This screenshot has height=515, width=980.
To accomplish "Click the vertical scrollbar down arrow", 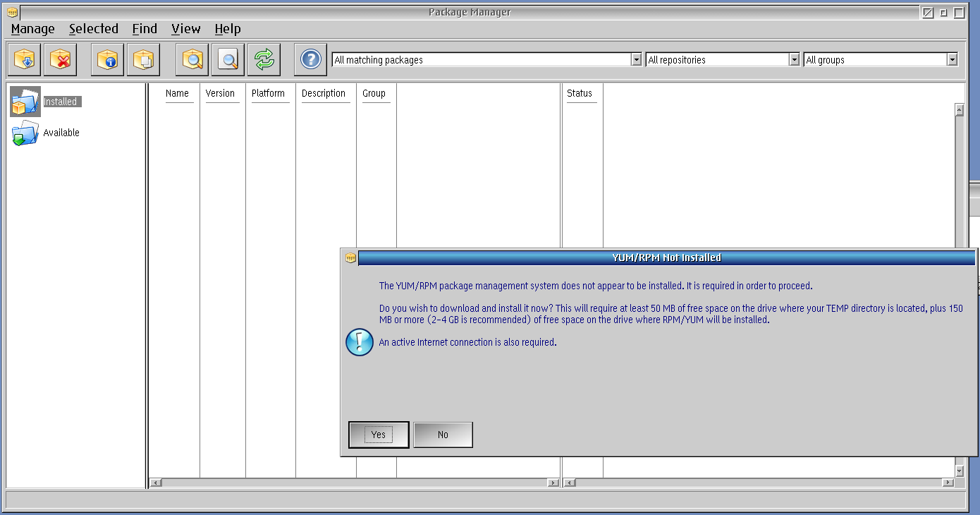I will [x=959, y=471].
